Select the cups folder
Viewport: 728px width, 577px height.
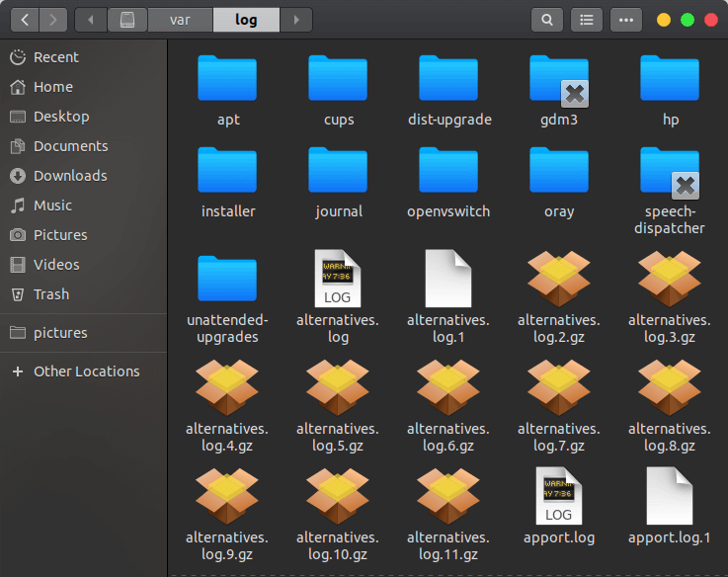[x=338, y=91]
